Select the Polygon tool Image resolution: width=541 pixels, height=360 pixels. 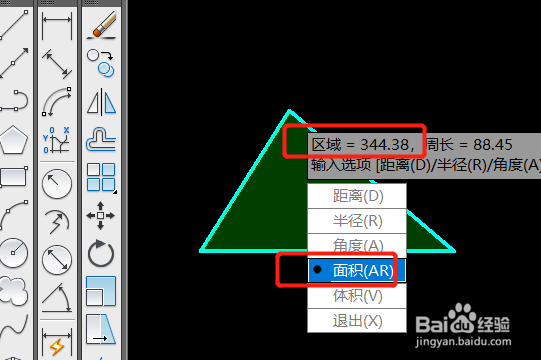point(14,140)
